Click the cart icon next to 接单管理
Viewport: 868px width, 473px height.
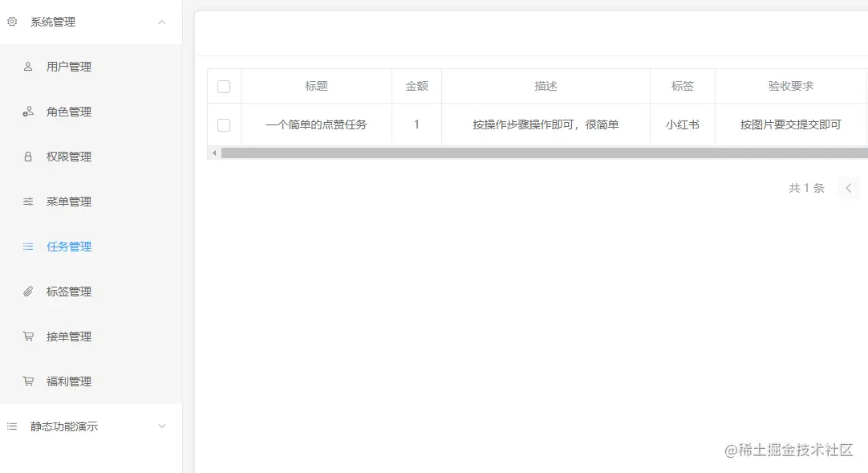28,336
